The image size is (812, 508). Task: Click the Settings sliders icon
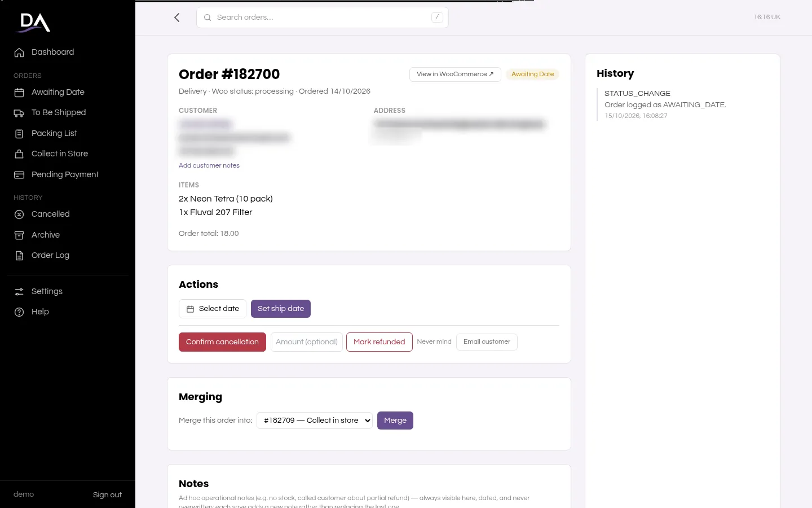pos(19,292)
